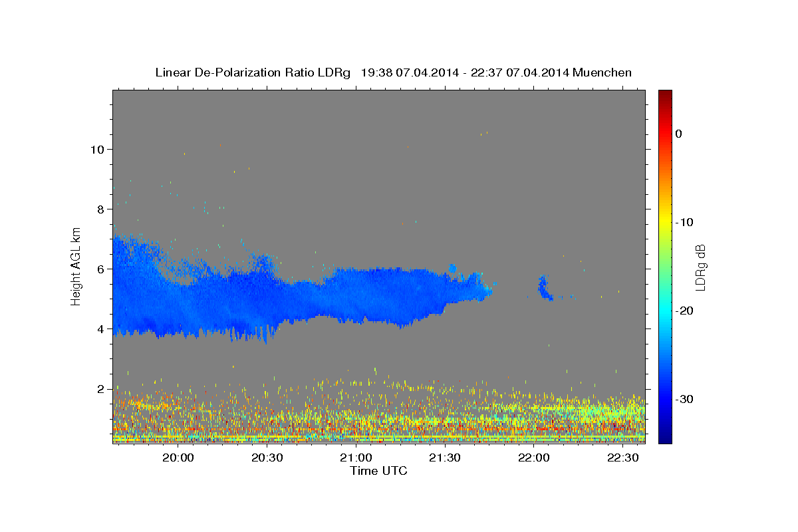The height and width of the screenshot is (532, 798).
Task: Click the small isolated blue cloud patch near 22:00
Action: tap(544, 288)
